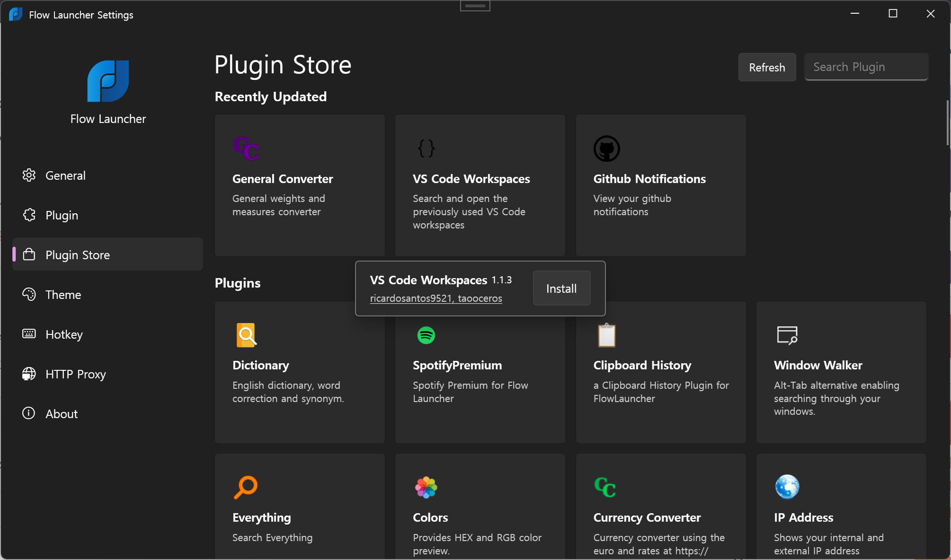951x560 pixels.
Task: Switch to the Plugin section
Action: tap(62, 215)
